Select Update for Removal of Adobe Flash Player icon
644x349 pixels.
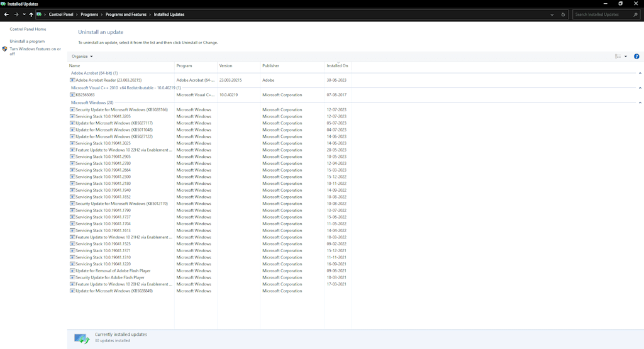(72, 270)
